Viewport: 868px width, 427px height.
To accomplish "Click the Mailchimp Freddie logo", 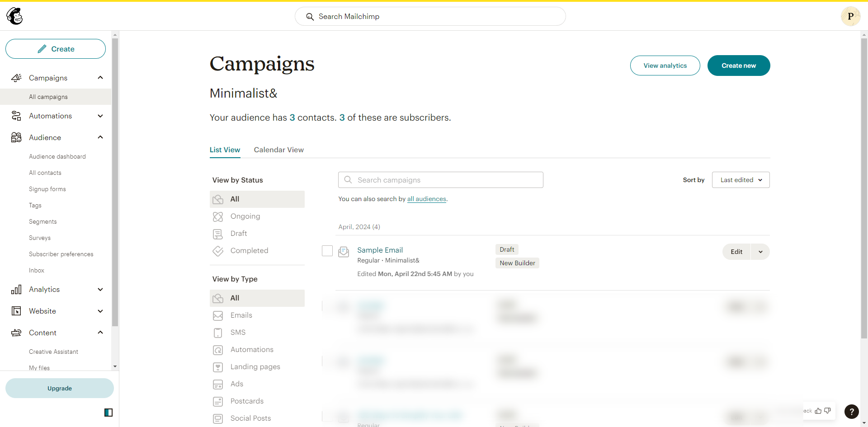I will pos(14,16).
